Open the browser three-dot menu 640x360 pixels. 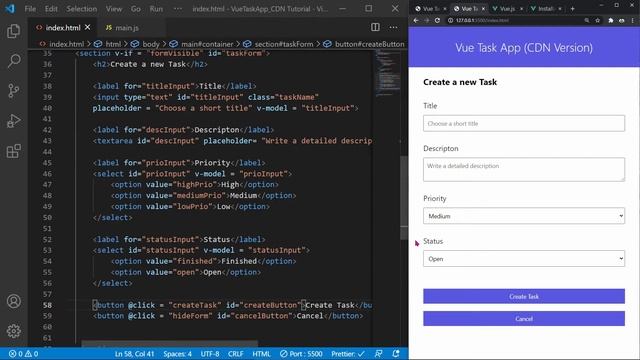tap(633, 20)
